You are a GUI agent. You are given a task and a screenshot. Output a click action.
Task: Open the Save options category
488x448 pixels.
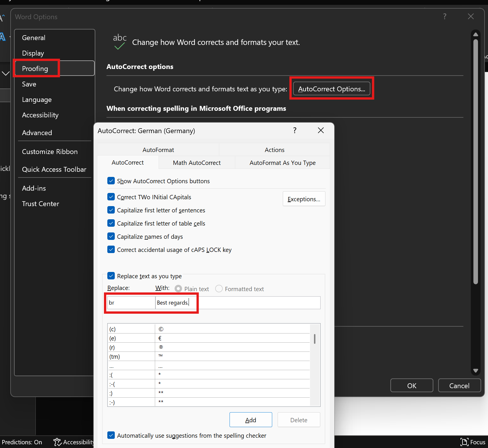(x=54, y=84)
